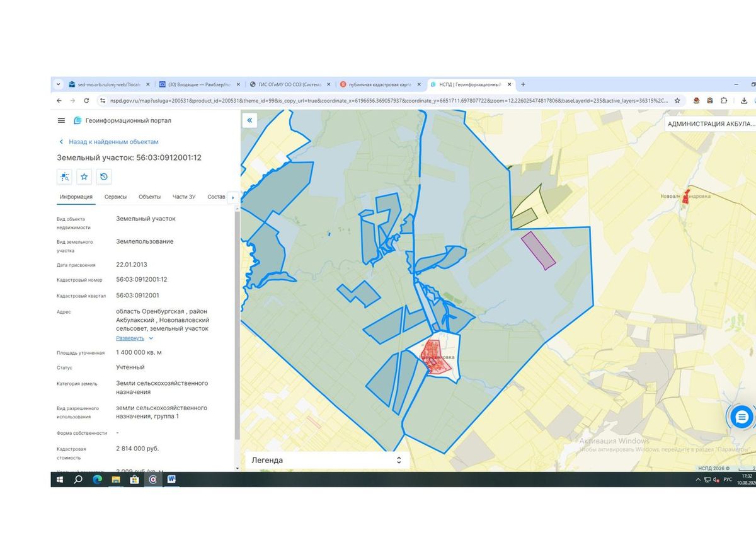The image size is (756, 535).
Task: Click the side panel vertical scrollbar
Action: pos(237,325)
